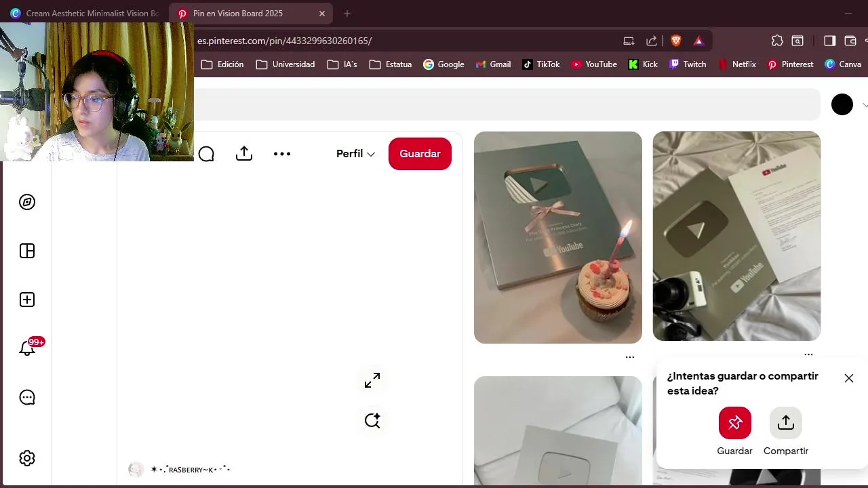868x488 pixels.
Task: Open the messages chat bubble icon
Action: point(27,397)
